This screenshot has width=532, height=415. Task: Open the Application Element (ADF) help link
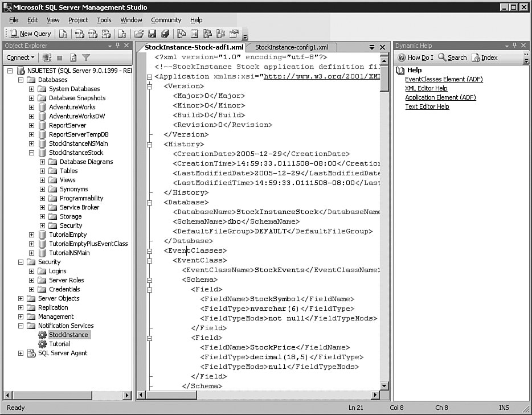(x=440, y=97)
